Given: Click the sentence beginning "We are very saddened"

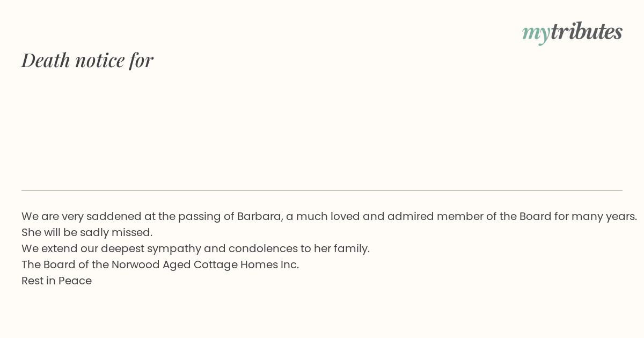Looking at the screenshot, I should pos(329,216).
